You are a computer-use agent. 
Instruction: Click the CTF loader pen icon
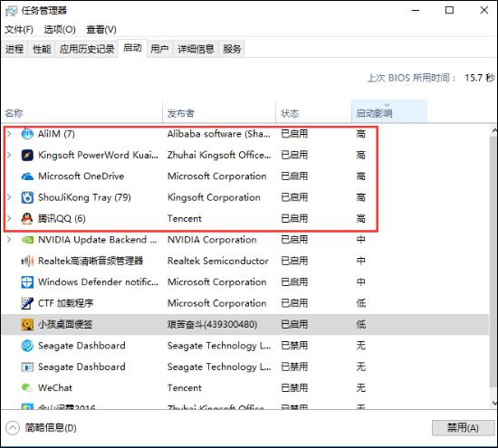(27, 303)
